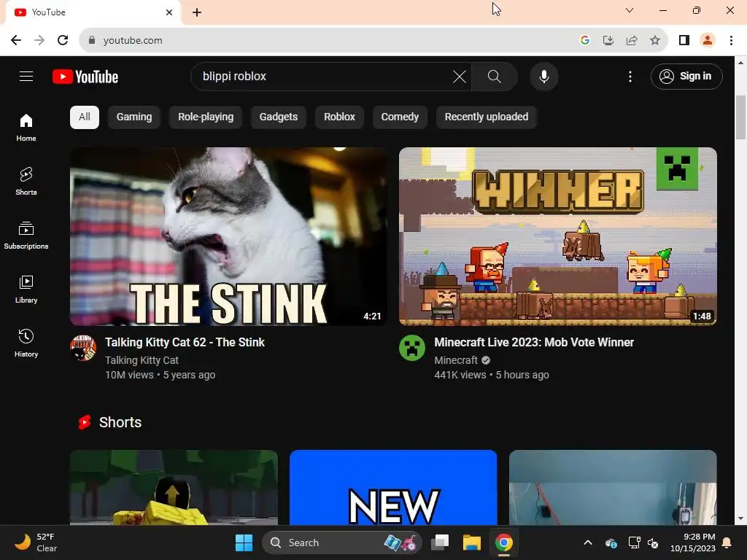747x560 pixels.
Task: Open Windows Start menu
Action: [244, 542]
